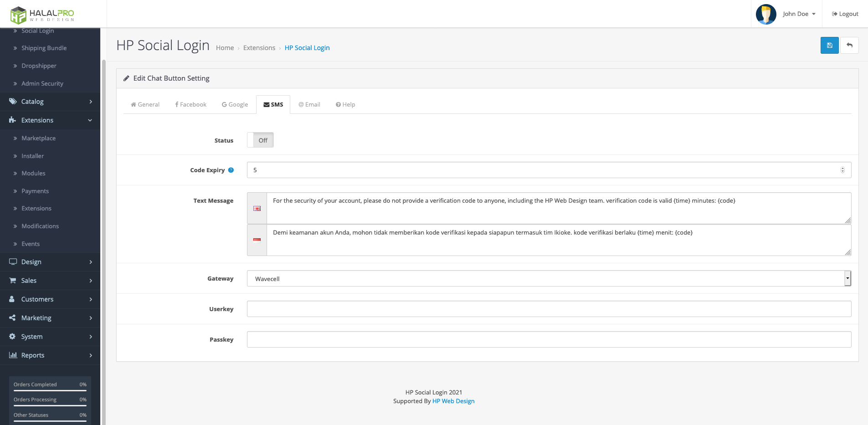Click the blue save icon button
This screenshot has width=868, height=425.
(x=829, y=46)
